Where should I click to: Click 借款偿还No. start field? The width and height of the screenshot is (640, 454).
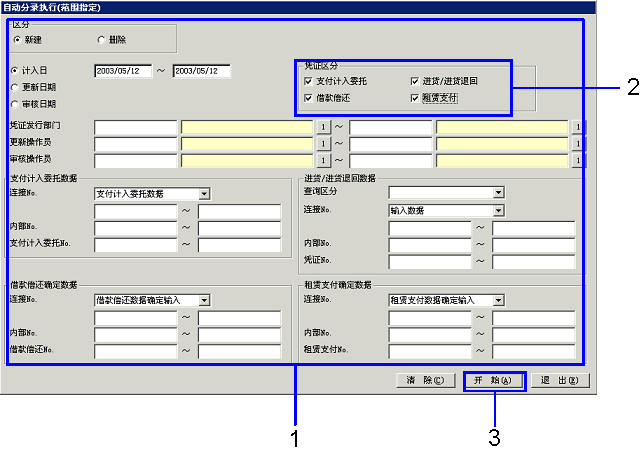click(136, 351)
